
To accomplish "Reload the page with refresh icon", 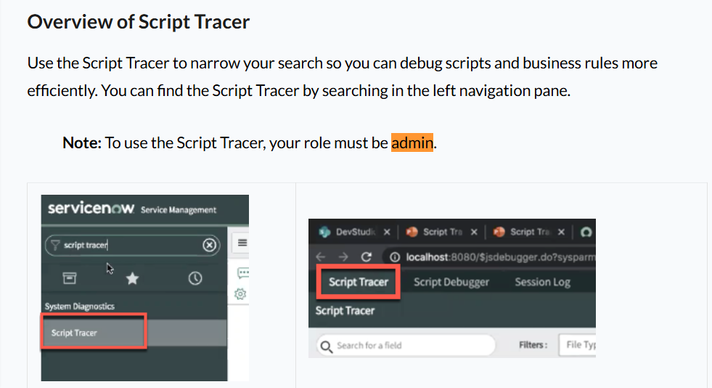I will (366, 257).
